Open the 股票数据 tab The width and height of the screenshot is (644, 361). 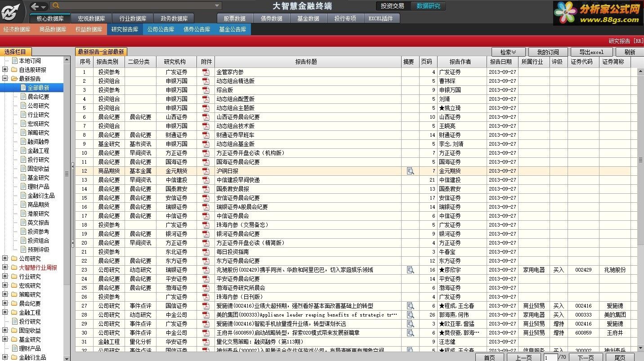tap(235, 18)
